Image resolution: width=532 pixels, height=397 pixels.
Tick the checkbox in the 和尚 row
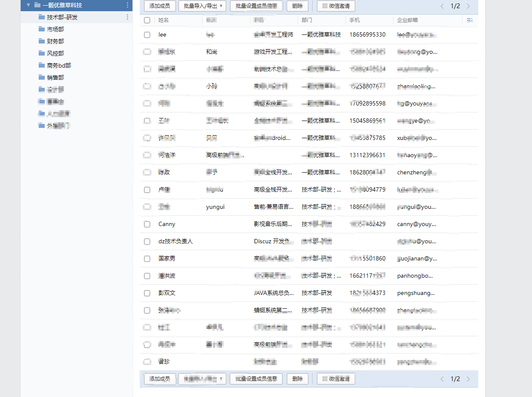coord(147,52)
